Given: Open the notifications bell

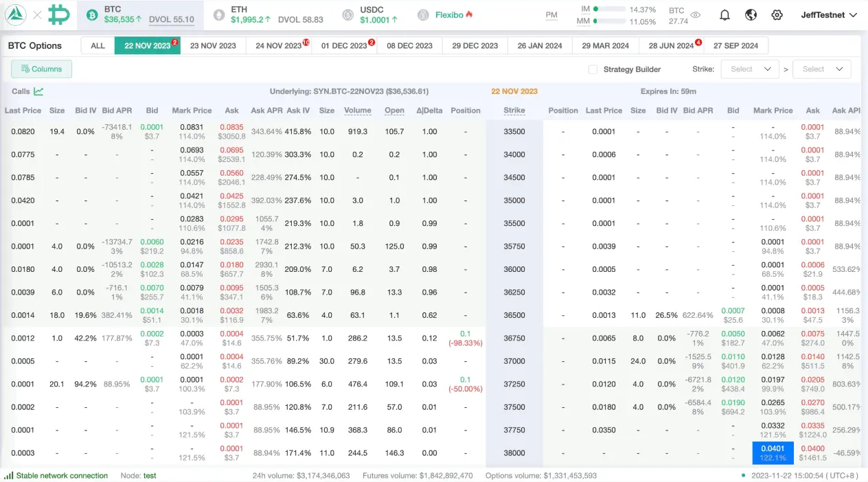Looking at the screenshot, I should tap(724, 14).
